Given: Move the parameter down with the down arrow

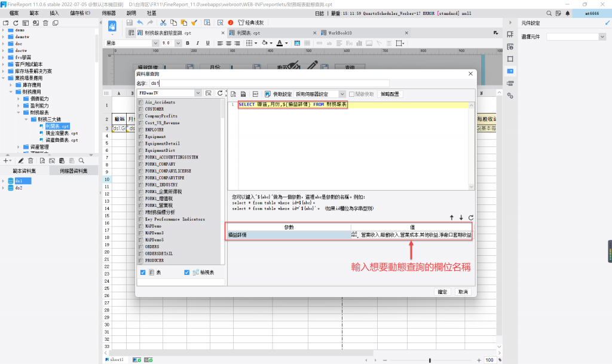Looking at the screenshot, I should pos(461,218).
